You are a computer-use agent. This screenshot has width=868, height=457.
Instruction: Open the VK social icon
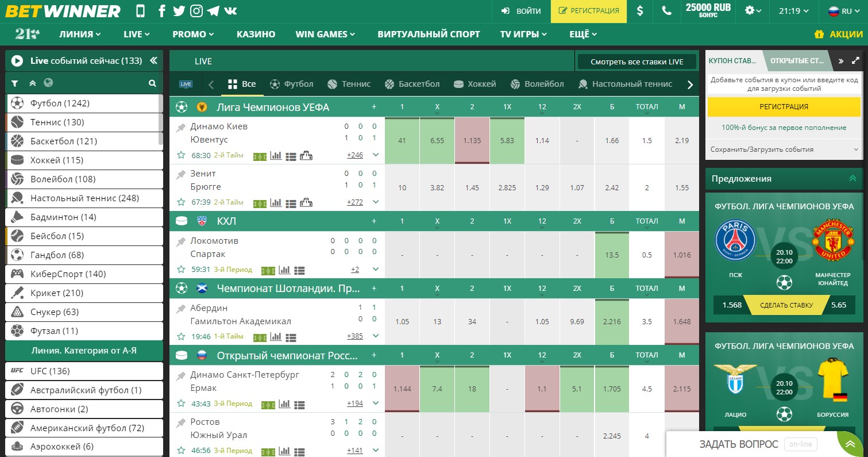point(230,11)
